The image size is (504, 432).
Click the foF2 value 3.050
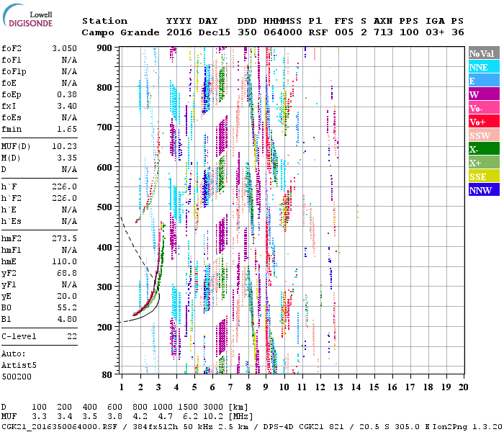click(x=64, y=48)
